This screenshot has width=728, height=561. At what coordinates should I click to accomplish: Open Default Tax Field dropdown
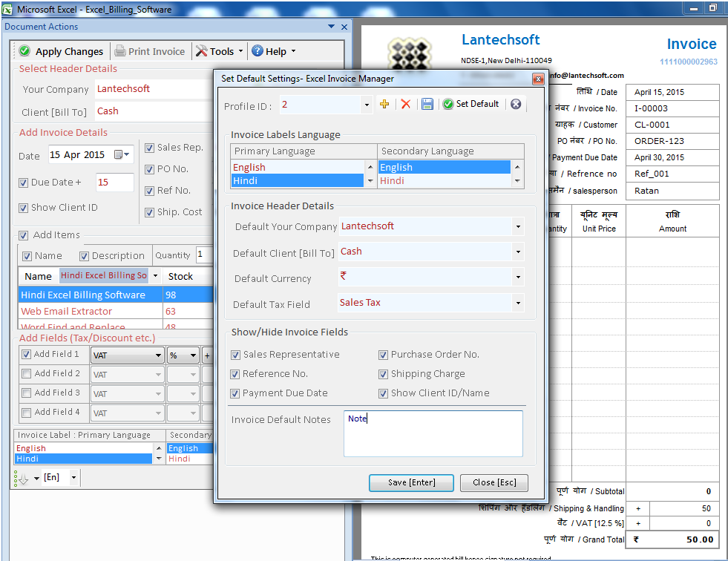(x=518, y=304)
